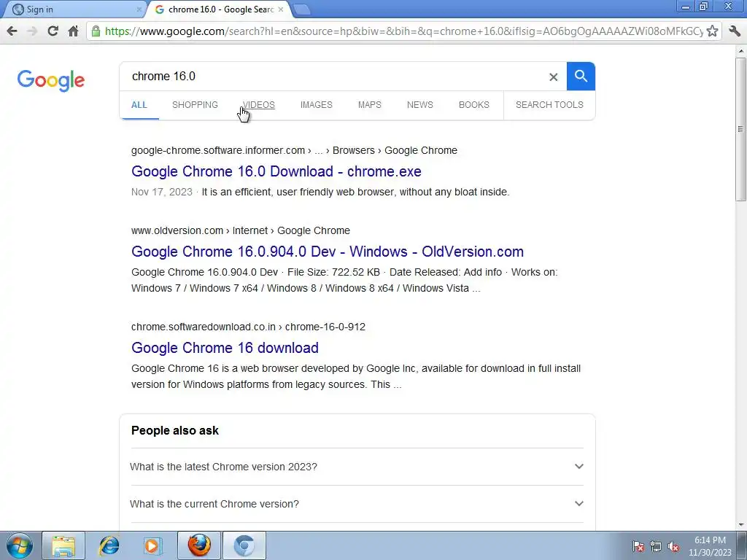Open SEARCH TOOLS options

point(549,105)
